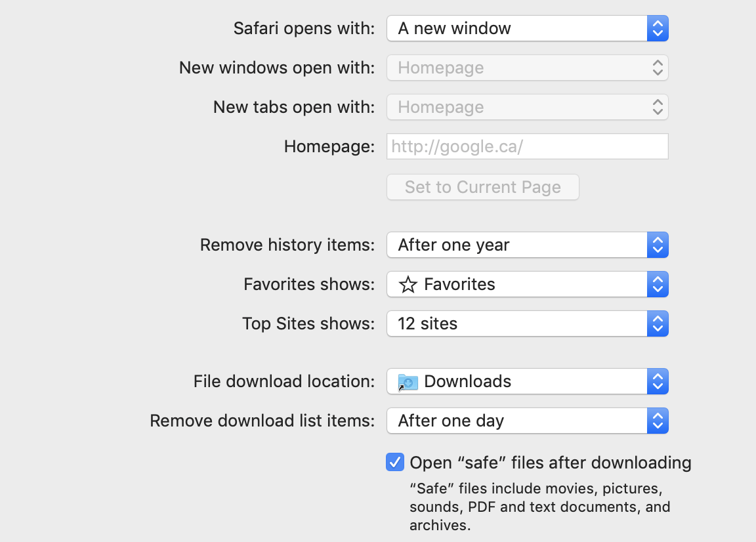Click blue arrows beside After one year
The image size is (756, 542).
tap(658, 245)
